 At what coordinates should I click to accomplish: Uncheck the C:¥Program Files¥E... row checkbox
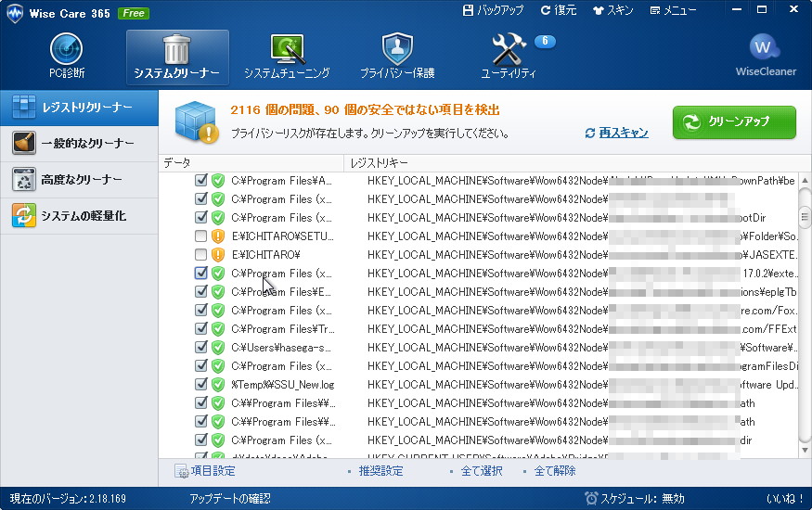pos(201,292)
